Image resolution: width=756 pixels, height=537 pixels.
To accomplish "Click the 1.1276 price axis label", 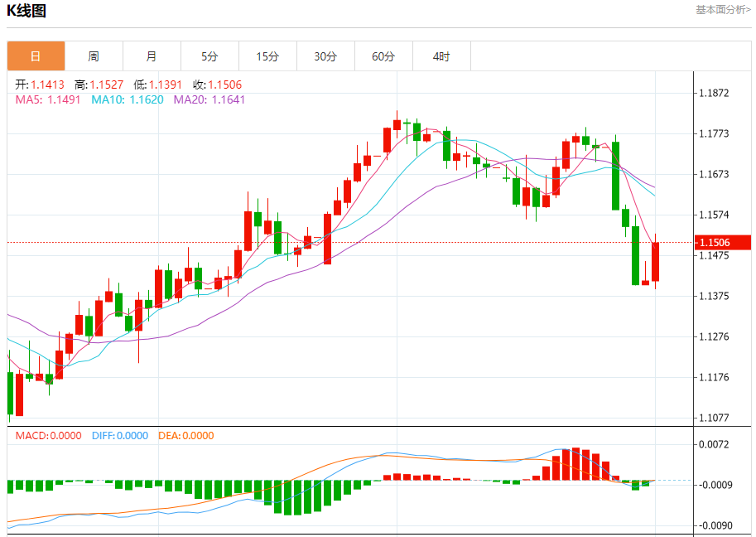I will click(714, 336).
